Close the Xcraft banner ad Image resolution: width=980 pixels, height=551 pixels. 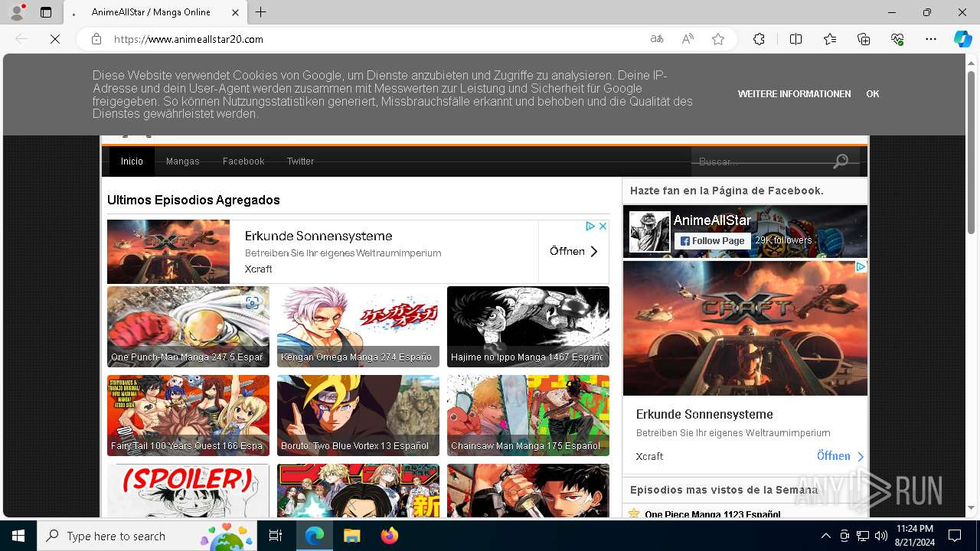(x=603, y=226)
